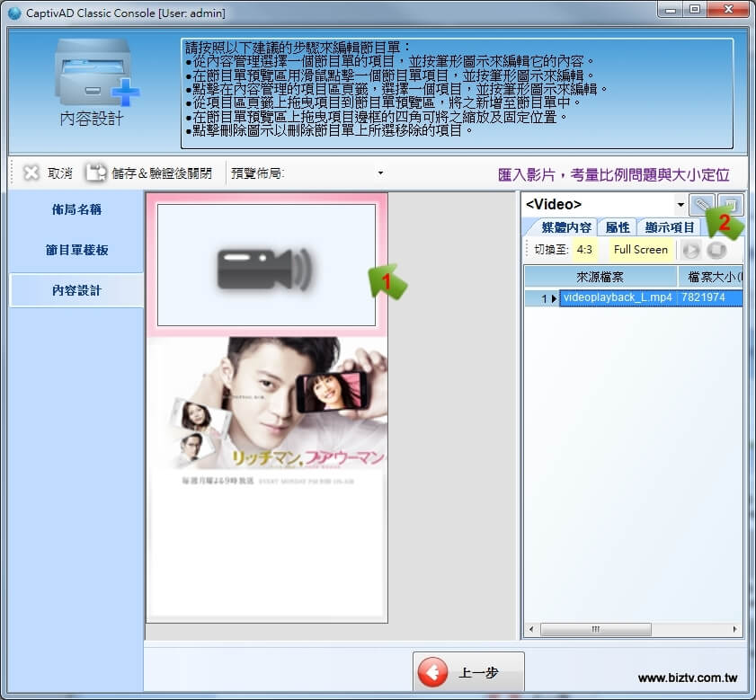
Task: Click the trash delete icon beside Video dropdown
Action: point(730,205)
